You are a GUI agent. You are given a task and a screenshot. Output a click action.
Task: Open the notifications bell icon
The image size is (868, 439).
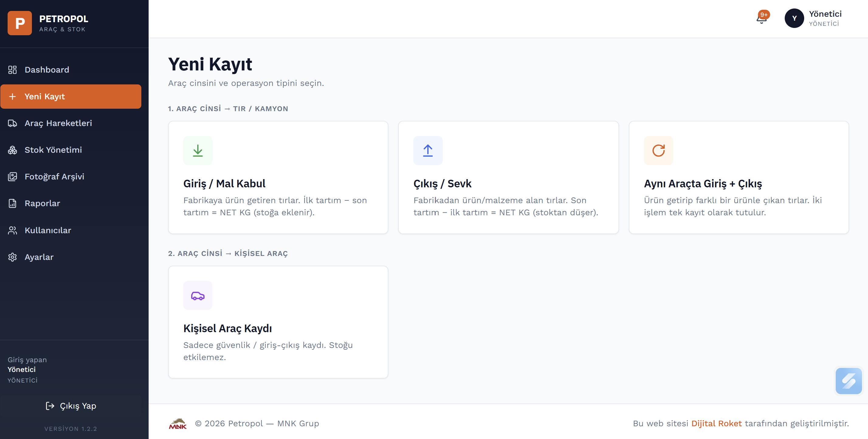pos(762,18)
